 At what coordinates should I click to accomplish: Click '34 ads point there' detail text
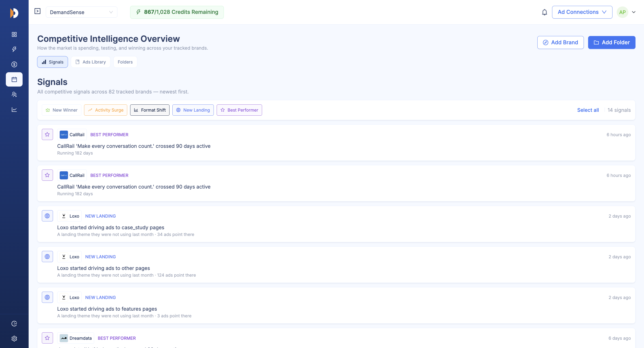coord(176,235)
